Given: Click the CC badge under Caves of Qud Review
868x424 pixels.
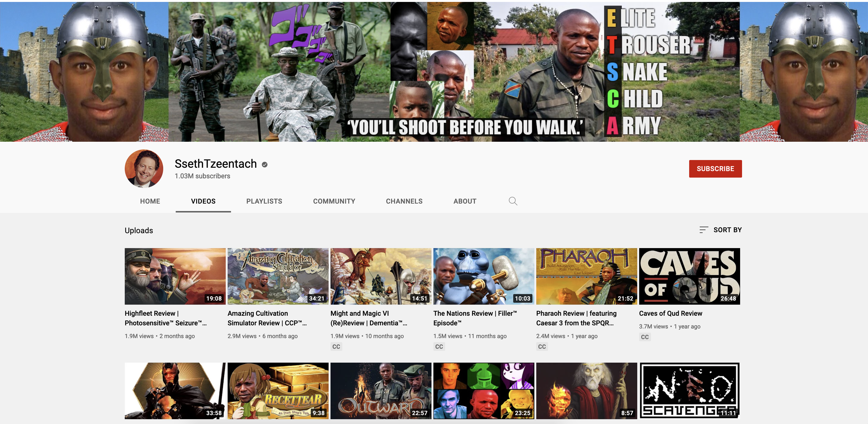Looking at the screenshot, I should pyautogui.click(x=645, y=337).
